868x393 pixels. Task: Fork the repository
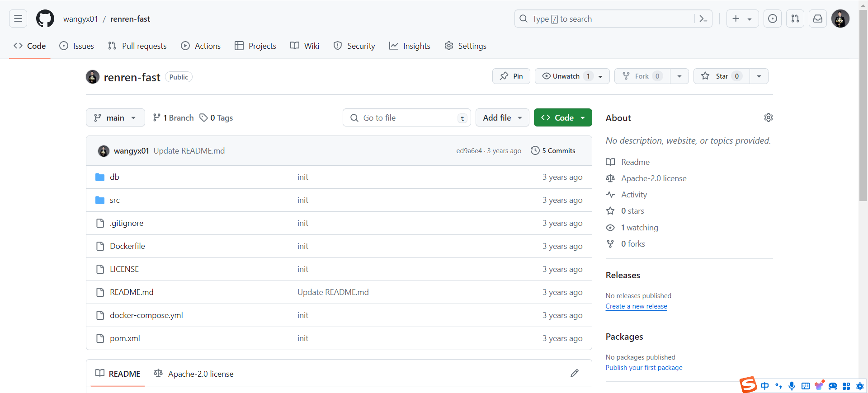(x=642, y=76)
